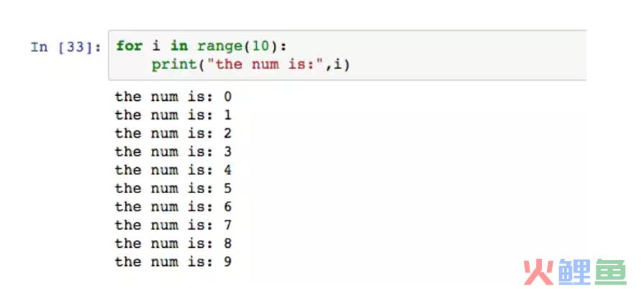The height and width of the screenshot is (289, 644).
Task: Click the 'print' function call
Action: point(174,65)
